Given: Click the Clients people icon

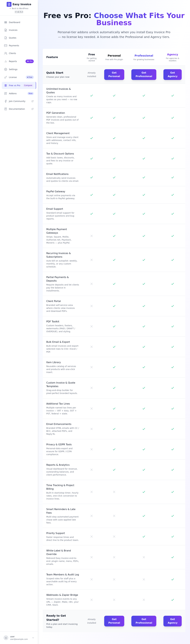Looking at the screenshot, I should coord(6,53).
